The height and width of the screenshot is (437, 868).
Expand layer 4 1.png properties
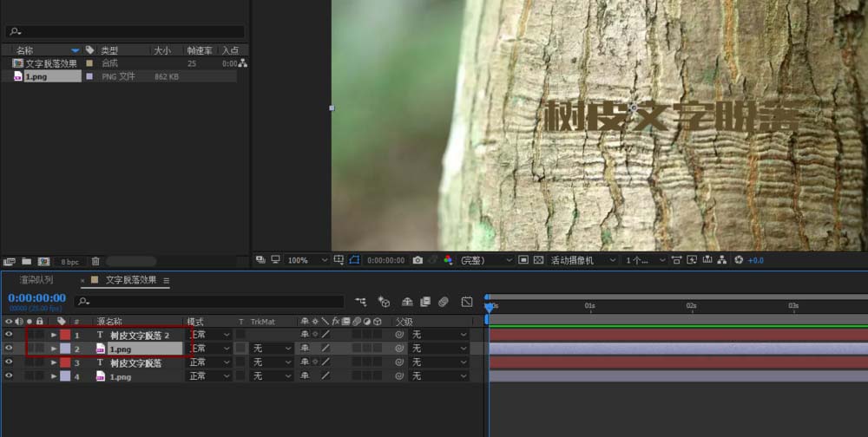point(54,376)
